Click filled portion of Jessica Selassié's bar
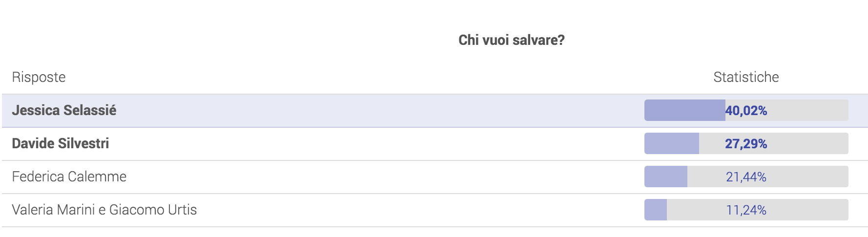This screenshot has width=868, height=237. pos(684,110)
